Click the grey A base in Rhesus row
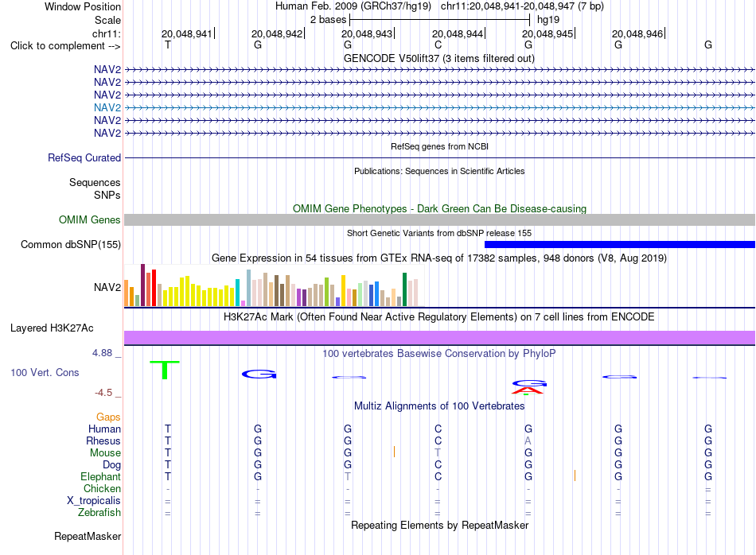The image size is (756, 555). [x=528, y=441]
